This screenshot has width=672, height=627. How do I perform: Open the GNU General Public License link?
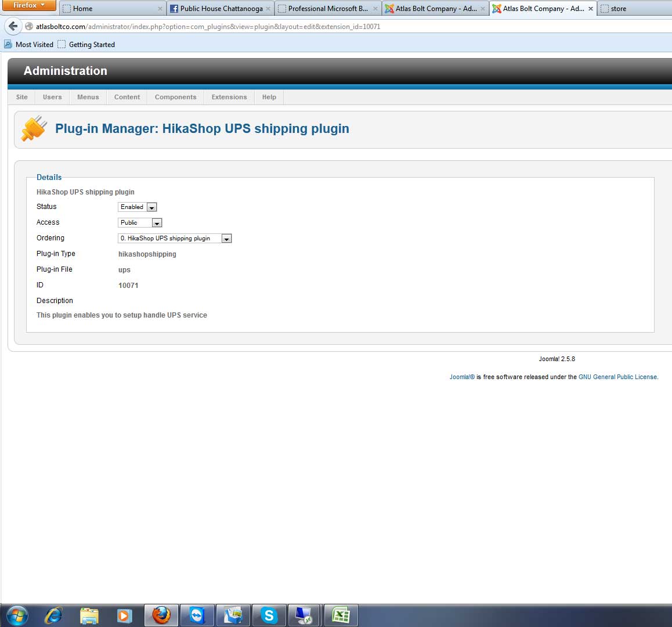pyautogui.click(x=617, y=377)
